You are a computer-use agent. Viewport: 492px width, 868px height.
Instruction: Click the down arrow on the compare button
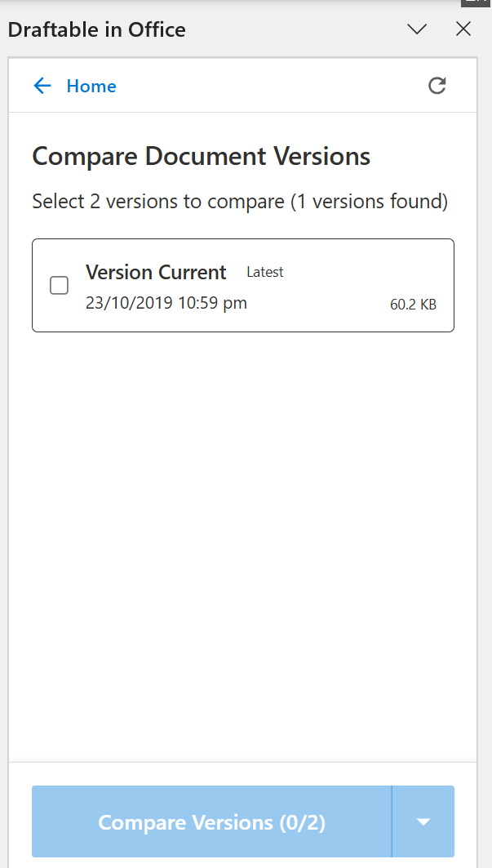pos(423,821)
